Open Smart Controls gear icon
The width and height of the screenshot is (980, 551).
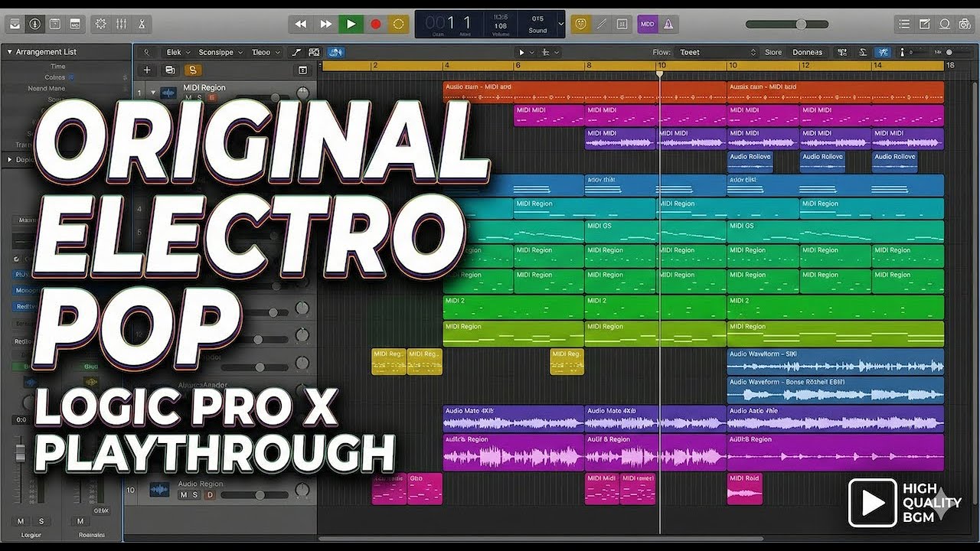101,24
